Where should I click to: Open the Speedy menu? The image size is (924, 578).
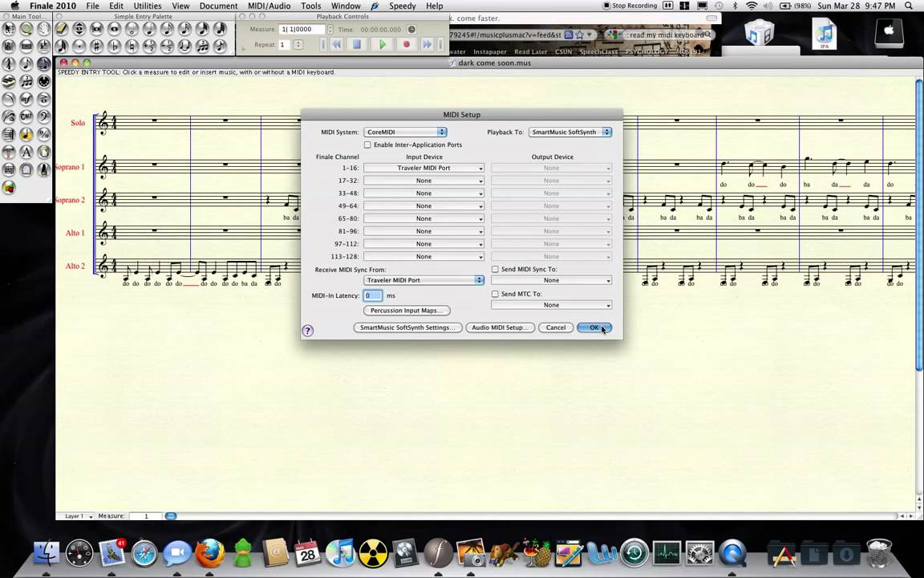pyautogui.click(x=403, y=6)
